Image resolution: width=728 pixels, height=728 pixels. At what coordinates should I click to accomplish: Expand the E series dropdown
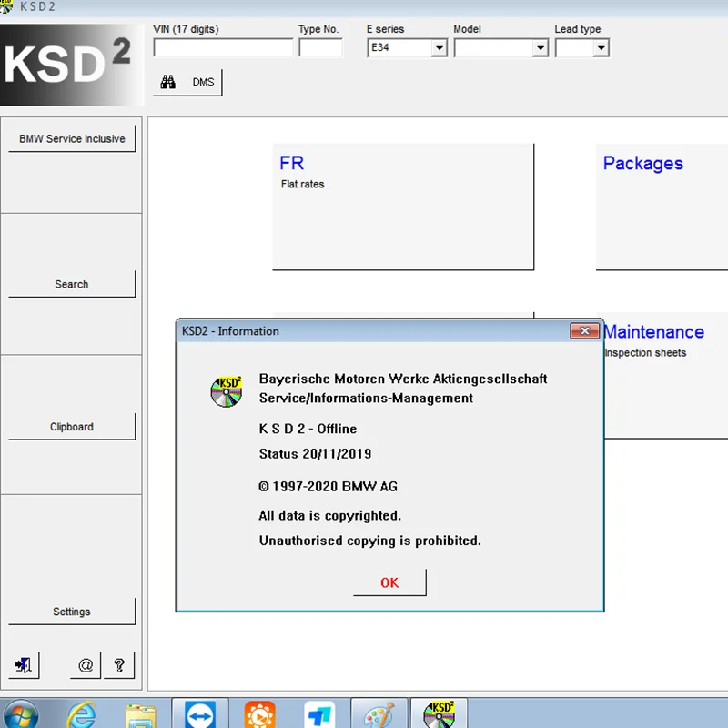439,48
